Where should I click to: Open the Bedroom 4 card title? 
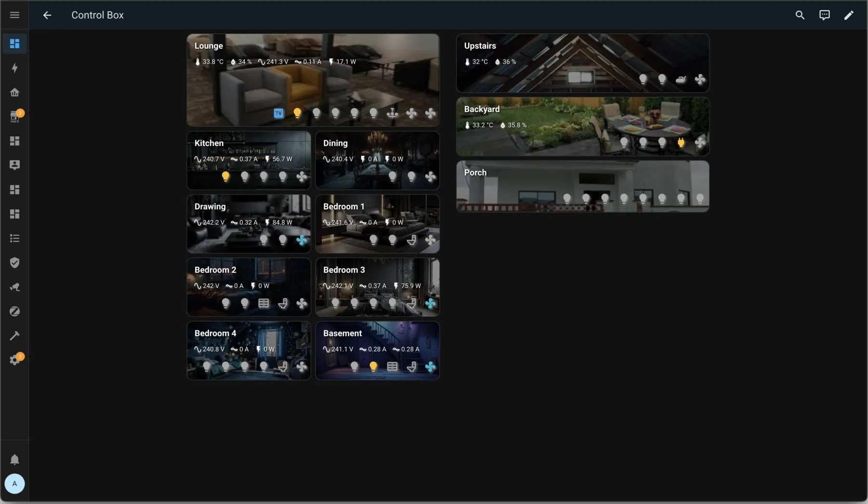click(x=216, y=333)
